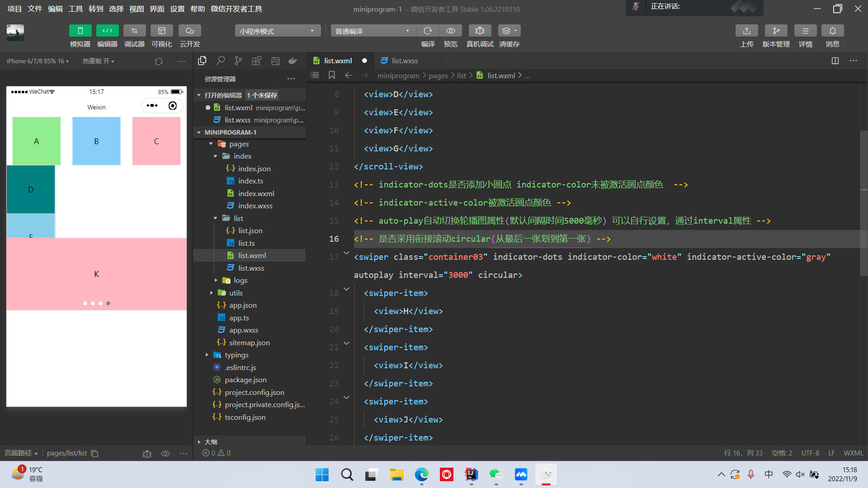Screen dimensions: 868x488
Task: Toggle the preview eye icon in toolbar
Action: [450, 31]
